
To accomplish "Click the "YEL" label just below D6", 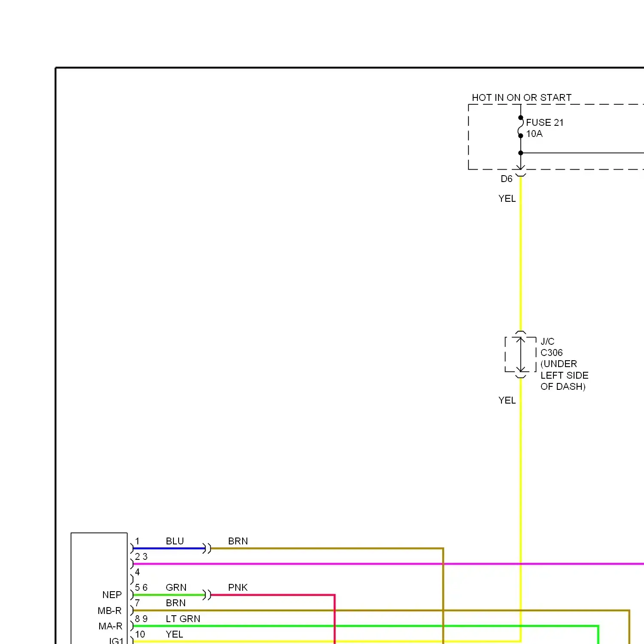I will [507, 199].
